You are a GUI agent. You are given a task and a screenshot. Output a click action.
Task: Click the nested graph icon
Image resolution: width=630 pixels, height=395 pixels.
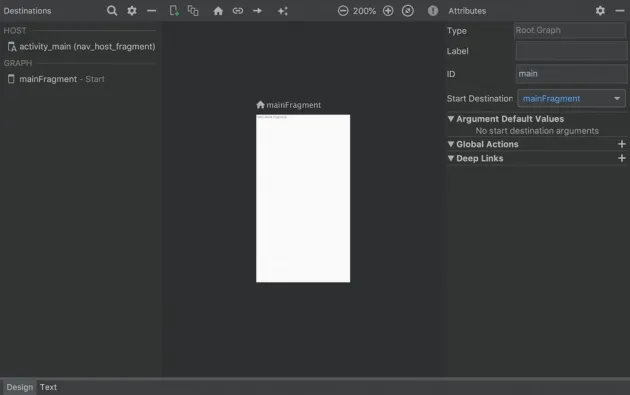pyautogui.click(x=193, y=11)
